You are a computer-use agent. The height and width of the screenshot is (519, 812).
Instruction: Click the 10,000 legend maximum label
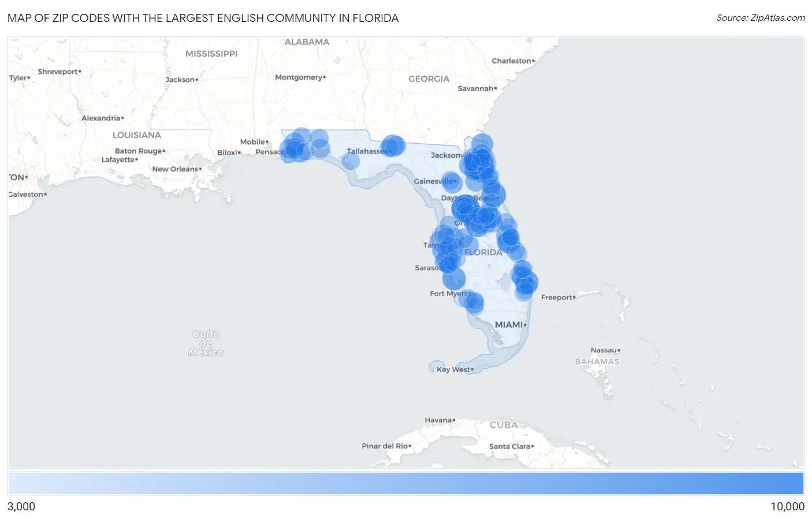click(x=787, y=506)
